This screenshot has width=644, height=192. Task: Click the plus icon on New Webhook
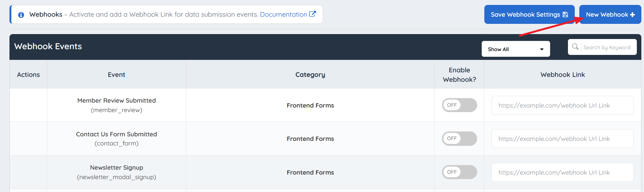click(x=632, y=15)
